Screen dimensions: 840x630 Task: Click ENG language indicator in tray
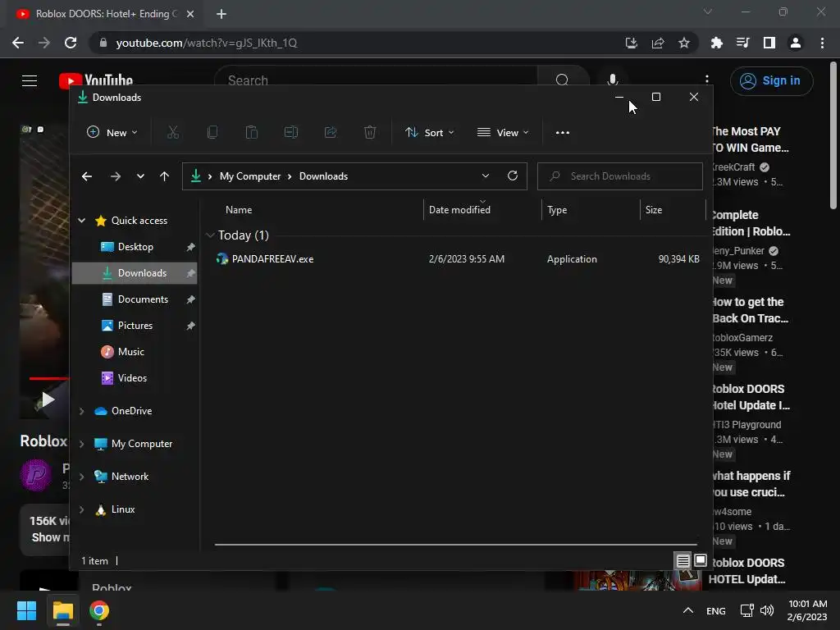[715, 610]
